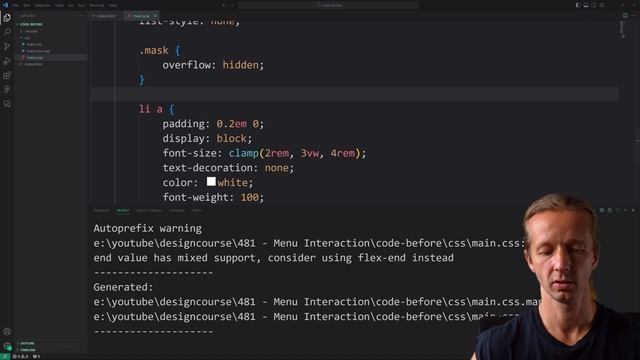Click the 'display: block;' line

click(207, 139)
